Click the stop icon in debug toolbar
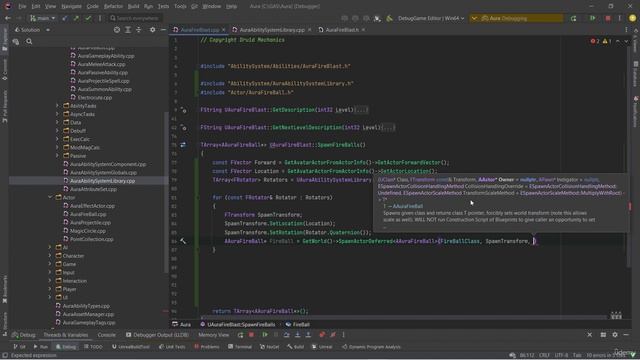Viewport: 640px width, 360px height. click(x=251, y=335)
